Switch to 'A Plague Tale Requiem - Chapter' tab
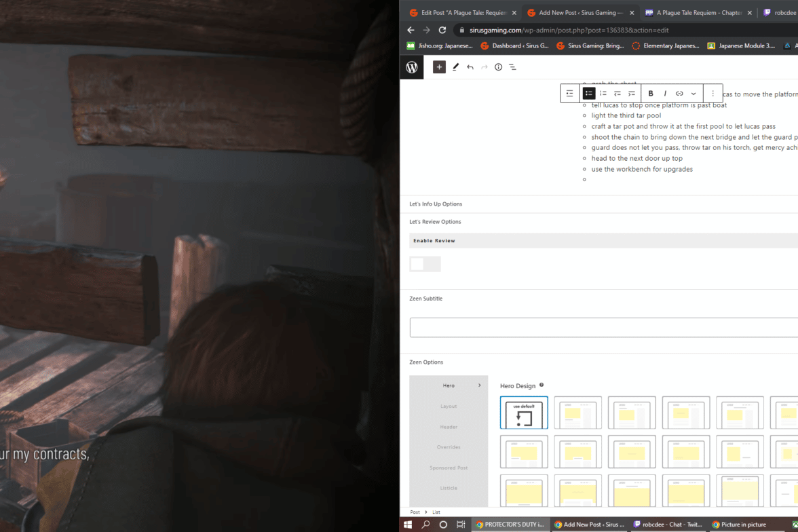Screen dimensions: 798x532 (x=698, y=13)
